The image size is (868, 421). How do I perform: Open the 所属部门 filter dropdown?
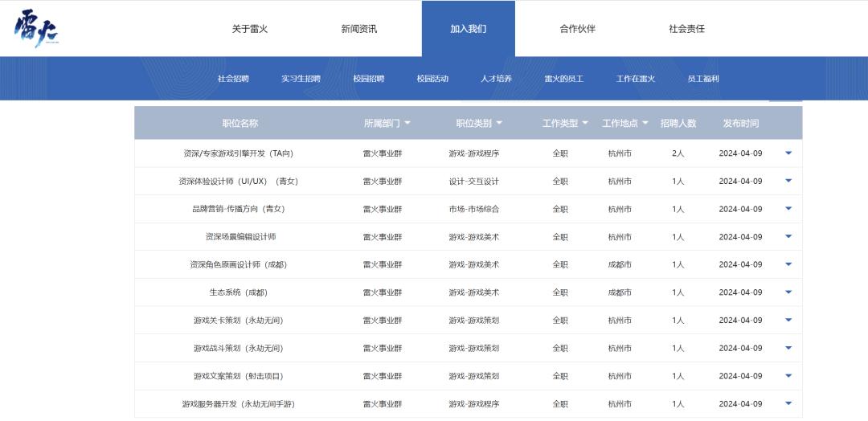tap(387, 123)
